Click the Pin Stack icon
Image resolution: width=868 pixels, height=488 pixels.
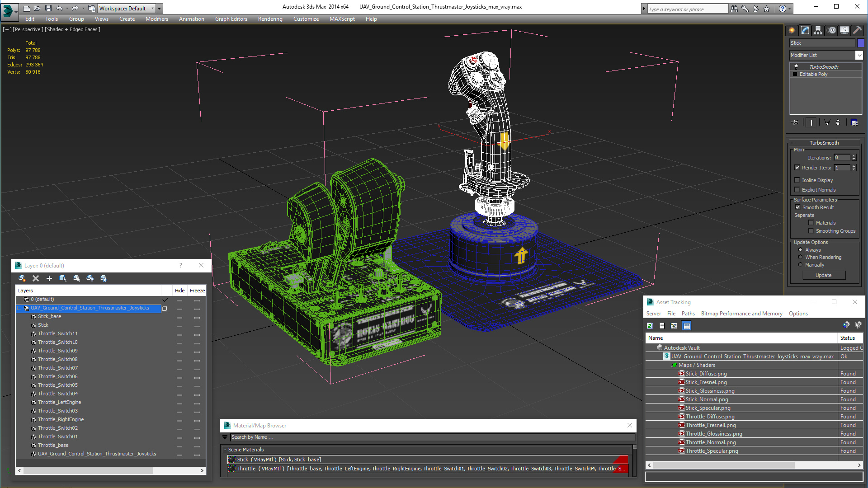coord(796,122)
